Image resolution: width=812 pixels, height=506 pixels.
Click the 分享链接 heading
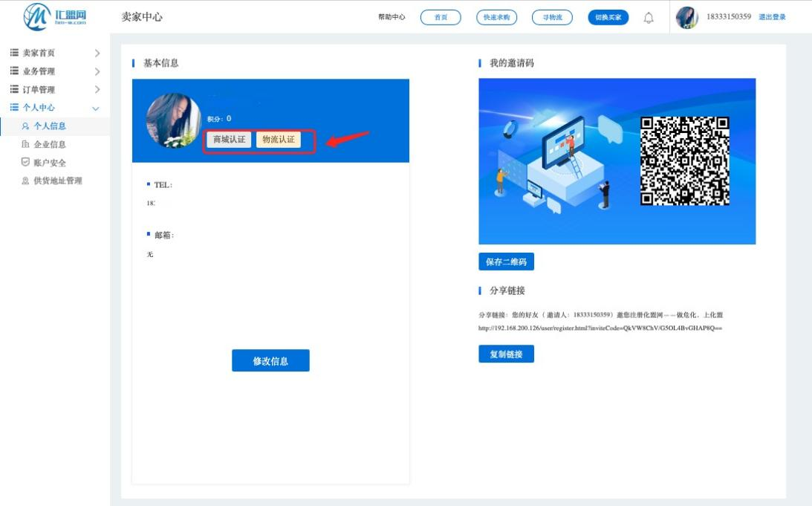[x=507, y=291]
